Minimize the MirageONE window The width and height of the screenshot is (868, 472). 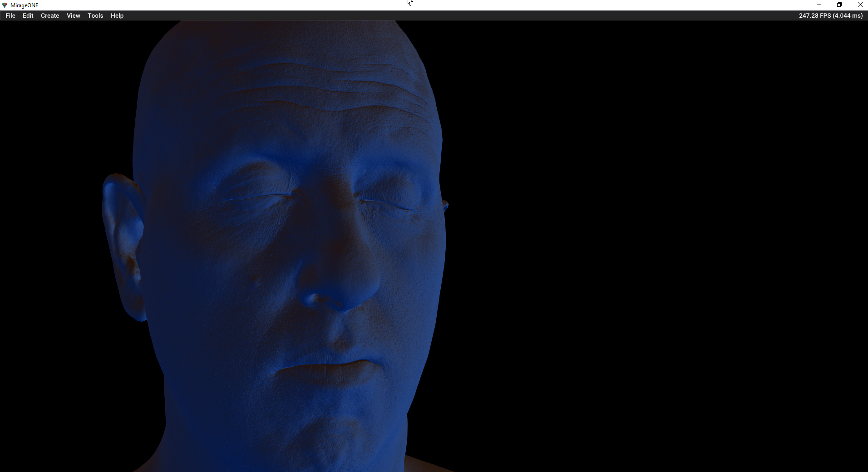[819, 5]
